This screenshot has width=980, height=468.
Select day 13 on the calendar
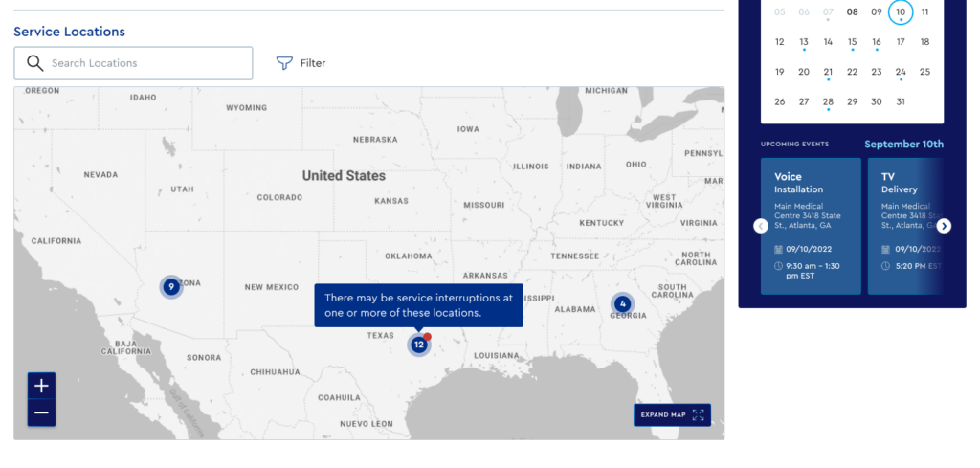tap(804, 42)
